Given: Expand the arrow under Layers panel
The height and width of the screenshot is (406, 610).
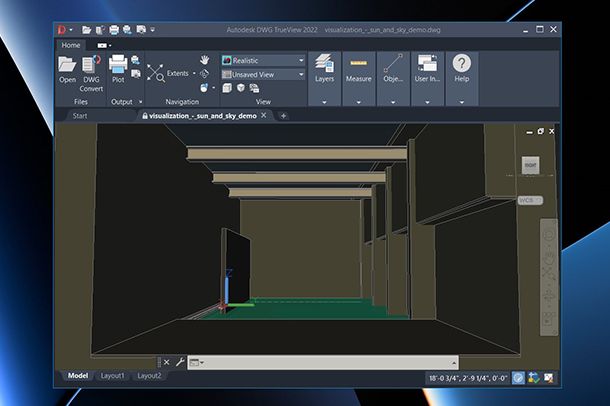Looking at the screenshot, I should point(324,102).
